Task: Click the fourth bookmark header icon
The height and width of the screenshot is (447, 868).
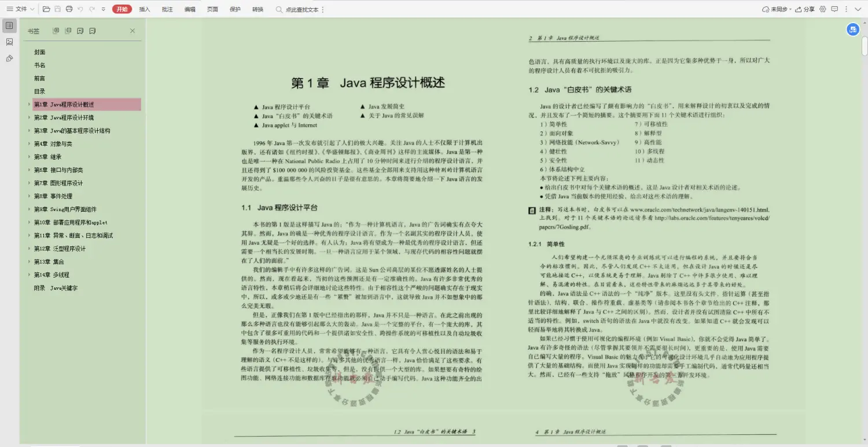Action: (x=93, y=31)
